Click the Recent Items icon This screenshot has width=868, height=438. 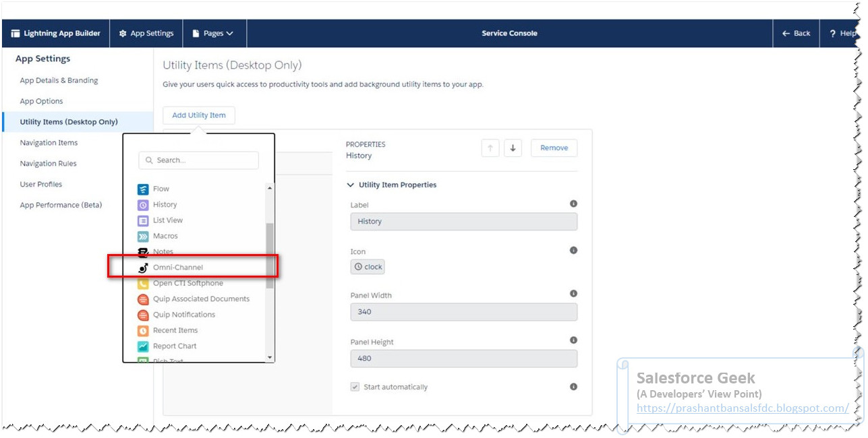coord(143,331)
